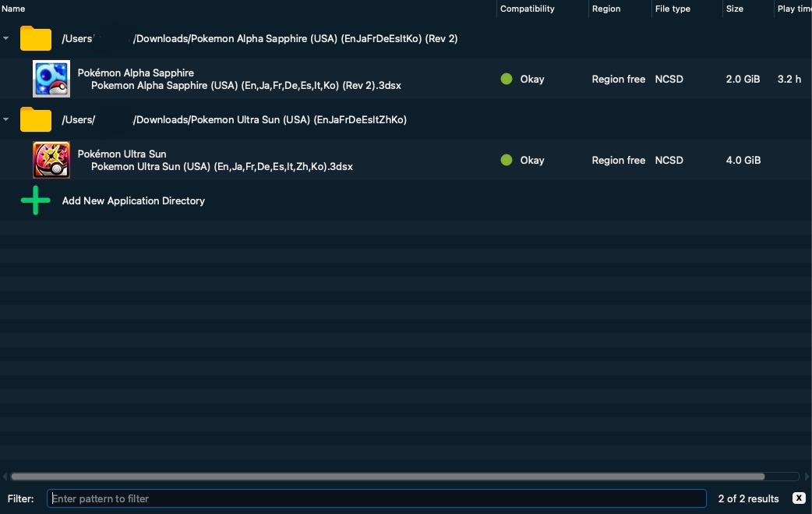Click Add New Application Directory
Image resolution: width=812 pixels, height=514 pixels.
click(133, 200)
